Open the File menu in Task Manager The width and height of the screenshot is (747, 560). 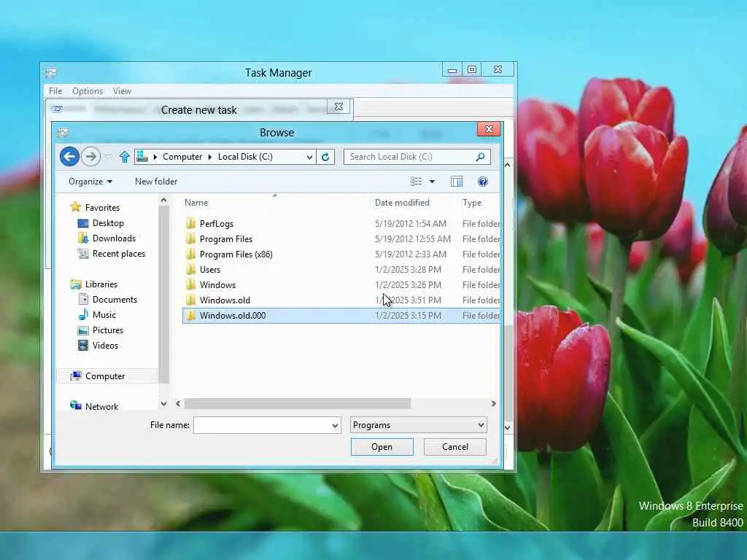55,91
